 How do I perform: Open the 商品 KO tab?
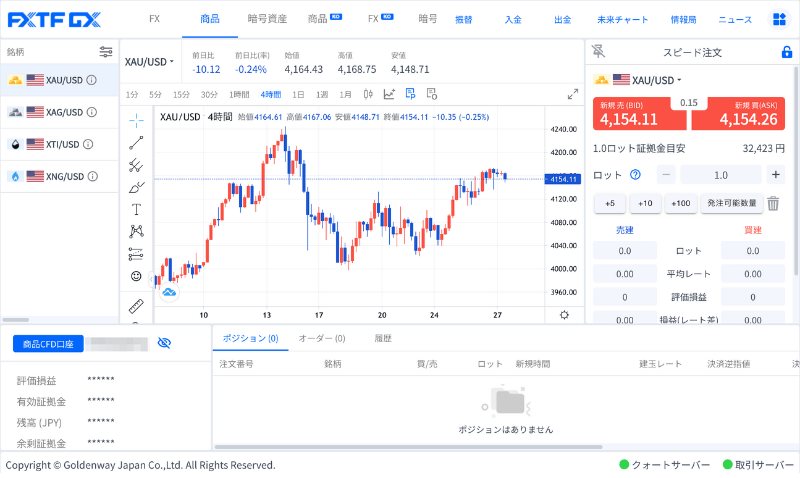pos(324,19)
